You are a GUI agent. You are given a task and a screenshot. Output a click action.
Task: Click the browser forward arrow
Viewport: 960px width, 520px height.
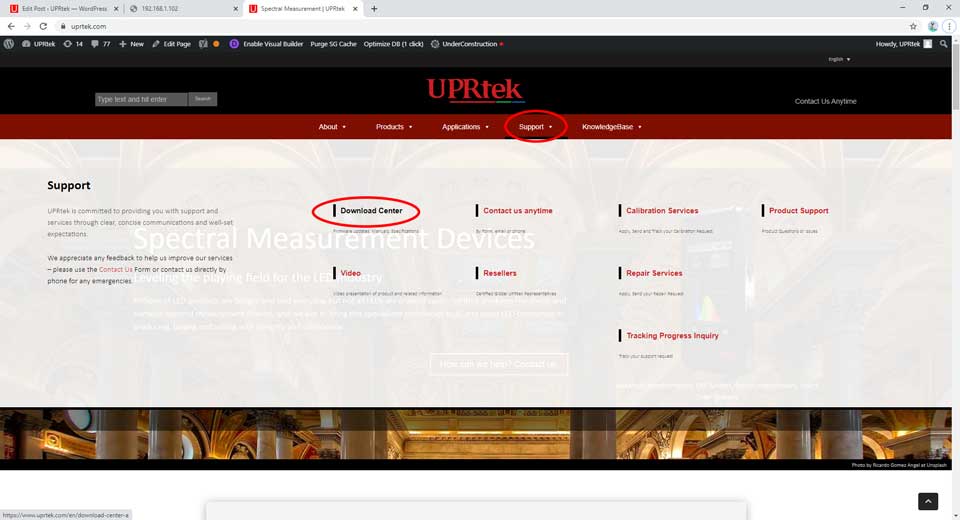(x=27, y=26)
